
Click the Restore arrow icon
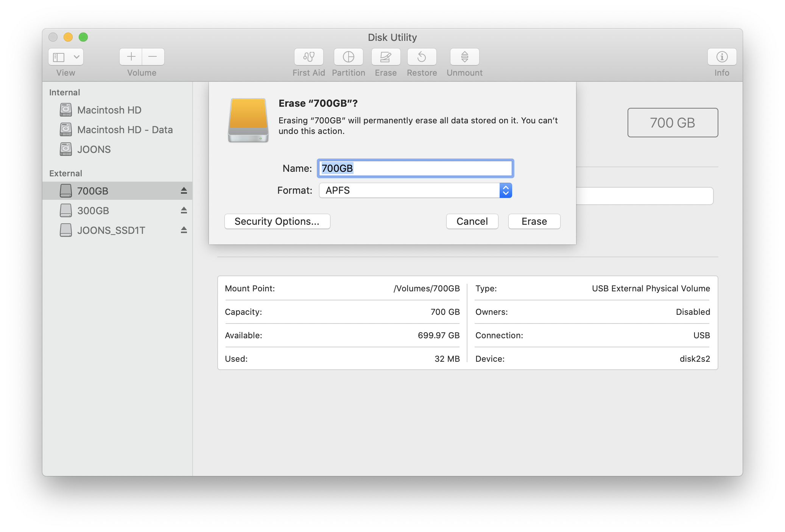coord(422,57)
